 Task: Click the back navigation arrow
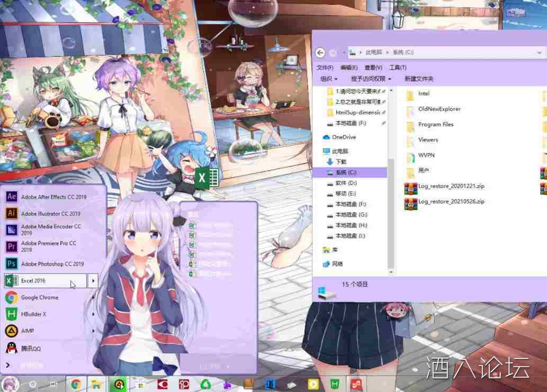point(321,52)
